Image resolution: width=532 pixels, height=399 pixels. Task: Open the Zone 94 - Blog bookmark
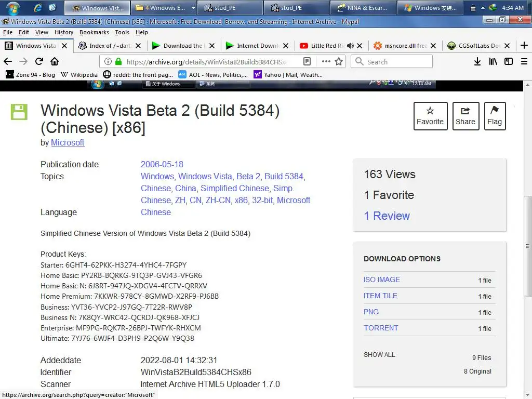coord(31,75)
